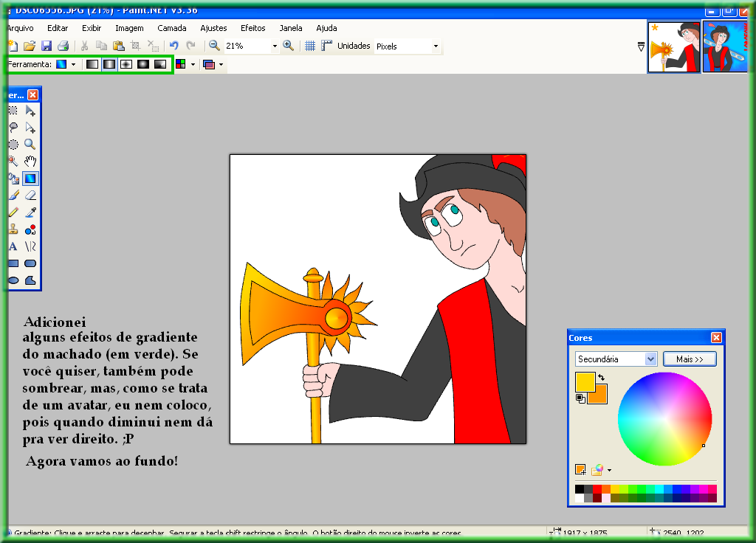Switch to the Pan hand tool
Viewport: 756px width, 543px height.
pyautogui.click(x=30, y=161)
